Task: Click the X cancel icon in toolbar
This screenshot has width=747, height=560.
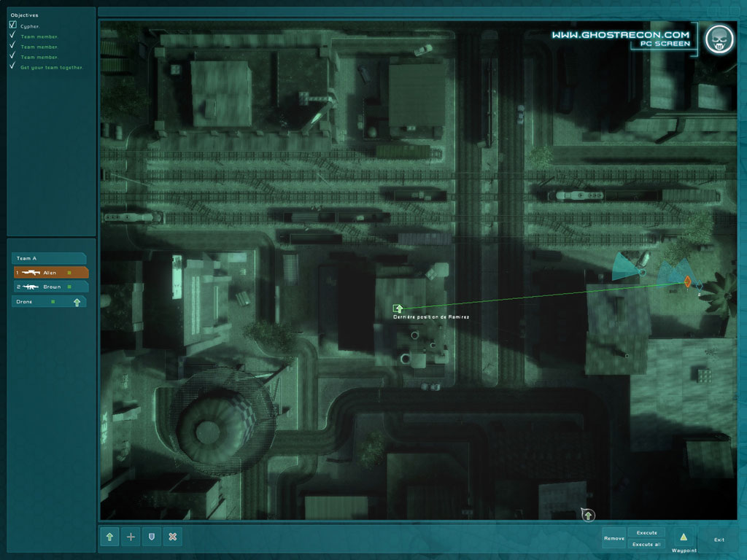Action: pos(172,537)
